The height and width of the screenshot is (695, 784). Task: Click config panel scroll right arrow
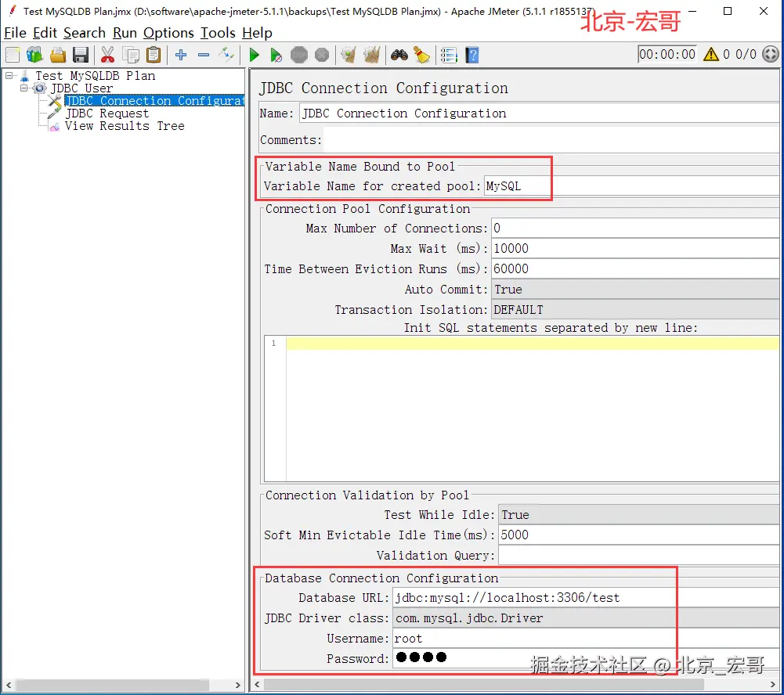pos(773,684)
